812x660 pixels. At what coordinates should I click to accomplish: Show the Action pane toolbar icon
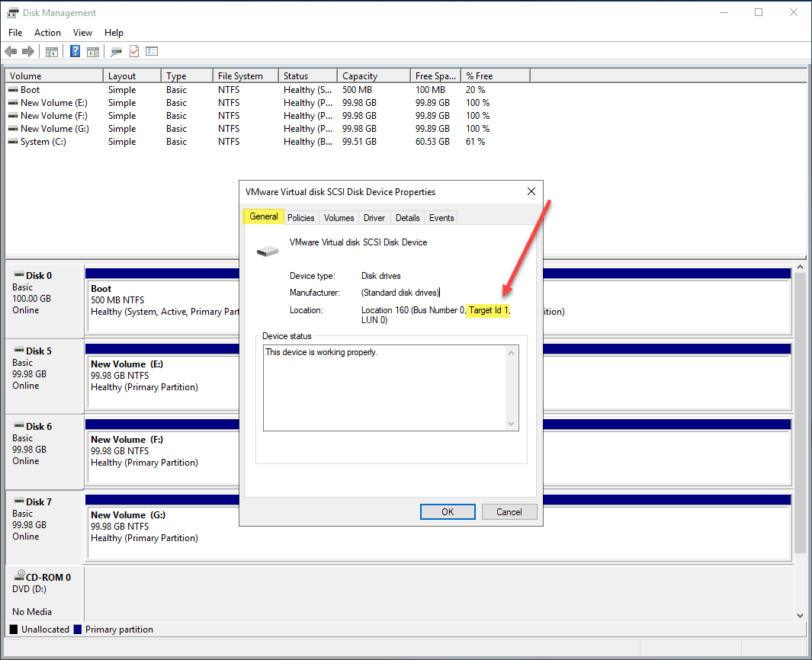91,51
